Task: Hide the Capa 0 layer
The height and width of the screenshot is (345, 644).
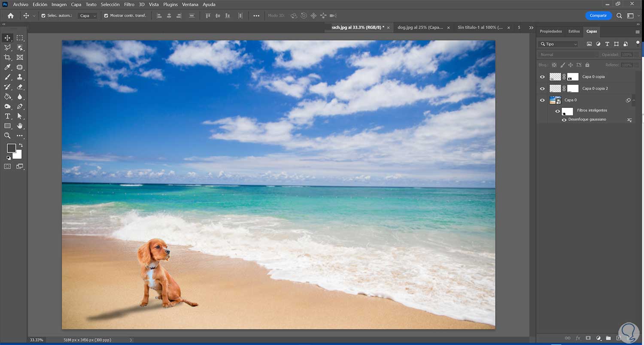Action: 542,100
